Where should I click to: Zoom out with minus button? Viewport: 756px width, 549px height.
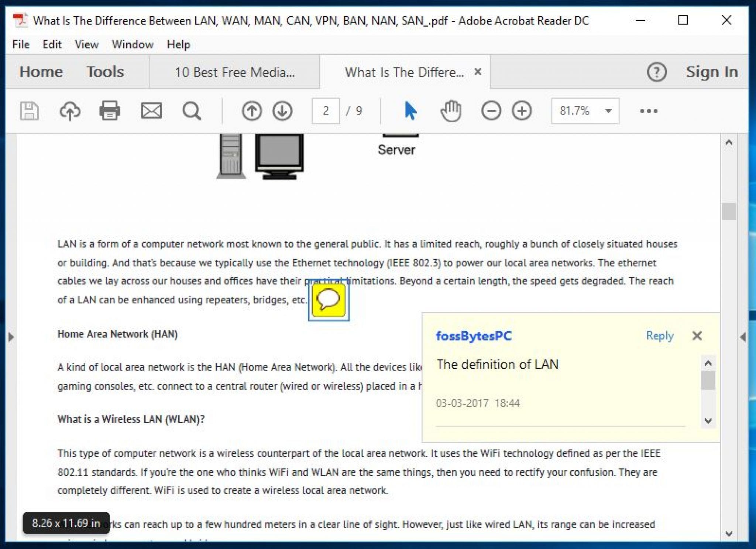(491, 110)
